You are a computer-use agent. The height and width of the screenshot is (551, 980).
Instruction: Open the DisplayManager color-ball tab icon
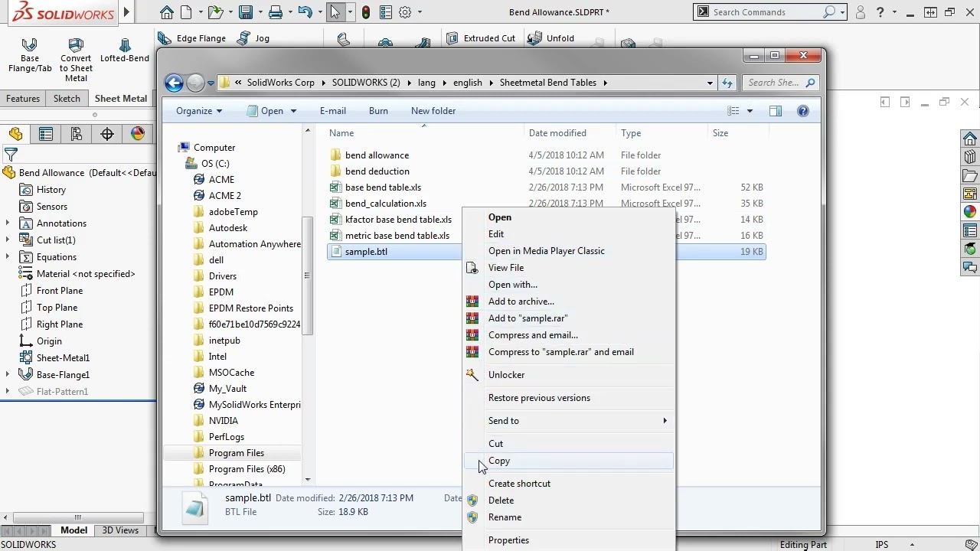click(x=138, y=134)
